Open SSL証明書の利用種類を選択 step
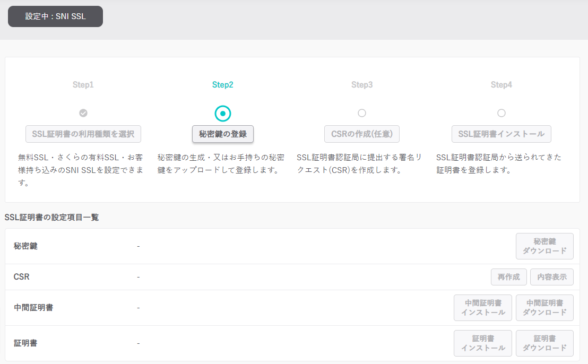Viewport: 588px width, 364px height. coord(83,134)
